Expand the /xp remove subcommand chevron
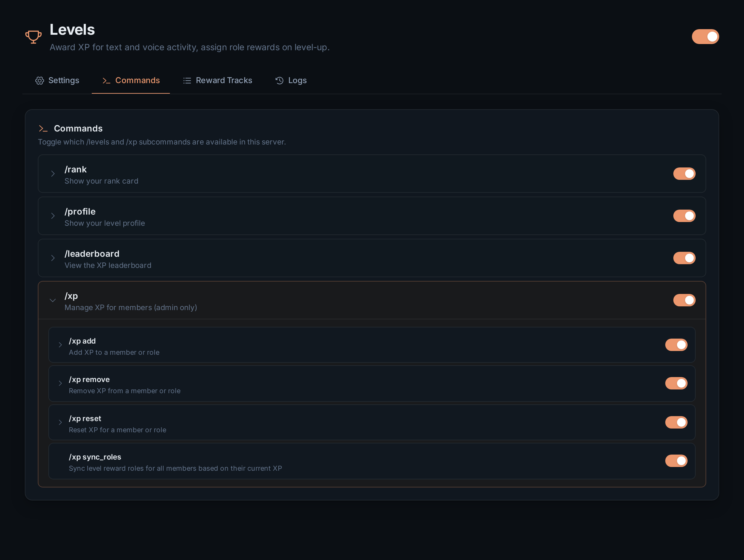 (x=60, y=383)
